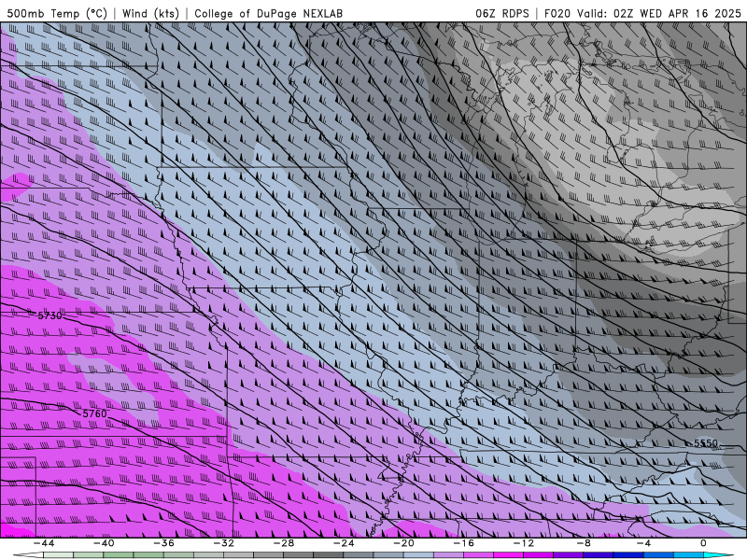Click the cyan arrow end of colorbar
Image resolution: width=747 pixels, height=560 pixels.
pos(719,555)
